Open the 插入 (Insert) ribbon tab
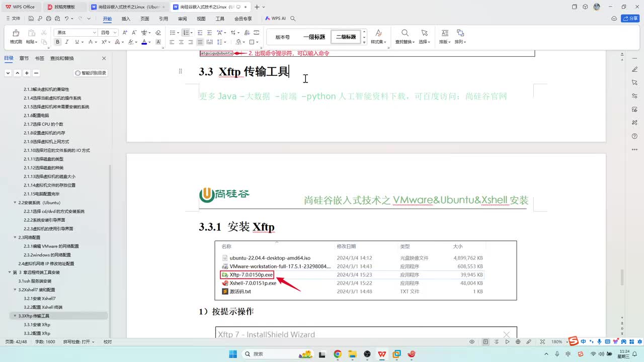The height and width of the screenshot is (362, 644). click(x=126, y=19)
